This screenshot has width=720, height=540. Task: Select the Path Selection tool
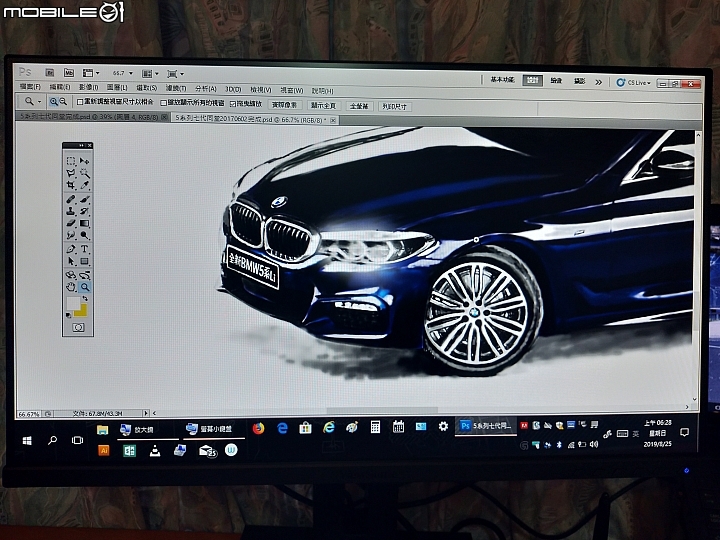click(71, 261)
